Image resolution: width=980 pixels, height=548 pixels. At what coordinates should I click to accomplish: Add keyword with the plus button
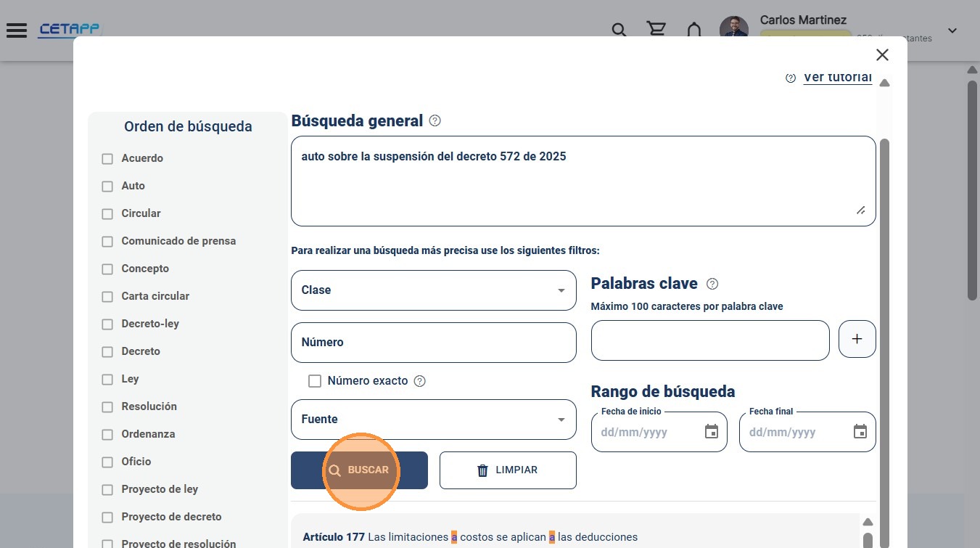tap(857, 339)
